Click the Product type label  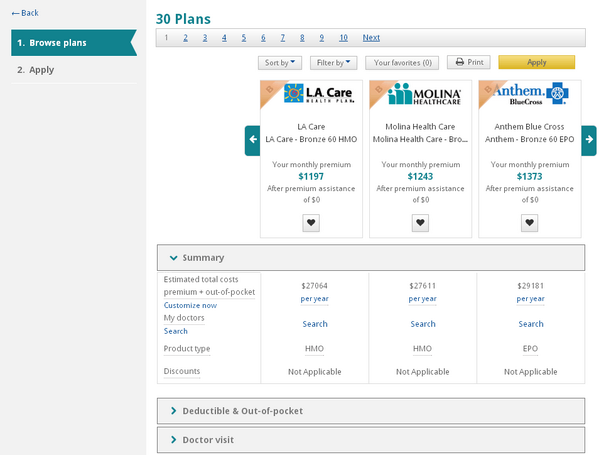187,349
